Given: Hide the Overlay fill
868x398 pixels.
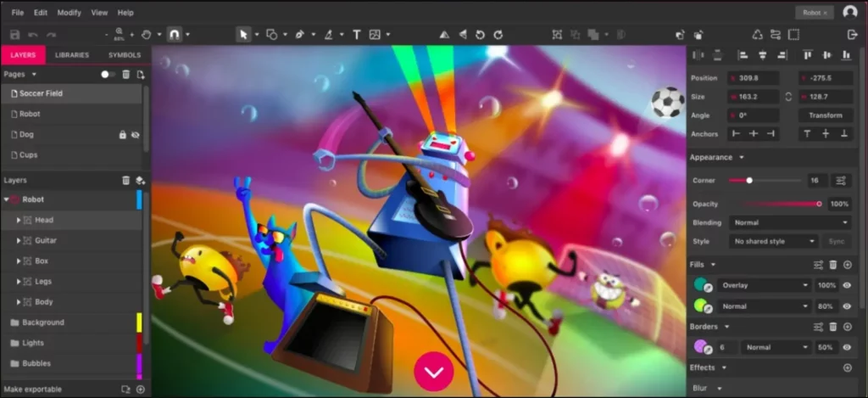Looking at the screenshot, I should click(847, 285).
